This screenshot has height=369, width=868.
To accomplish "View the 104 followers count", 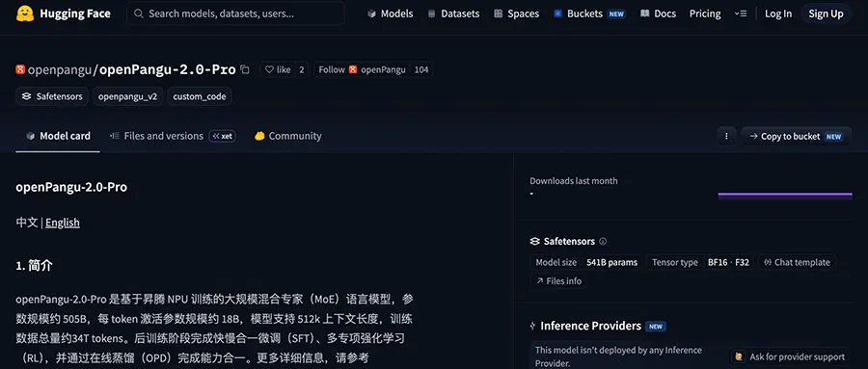I will tap(421, 69).
